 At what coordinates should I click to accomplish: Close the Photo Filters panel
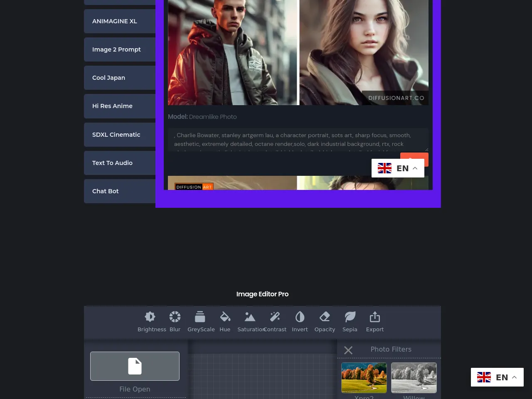click(x=348, y=350)
